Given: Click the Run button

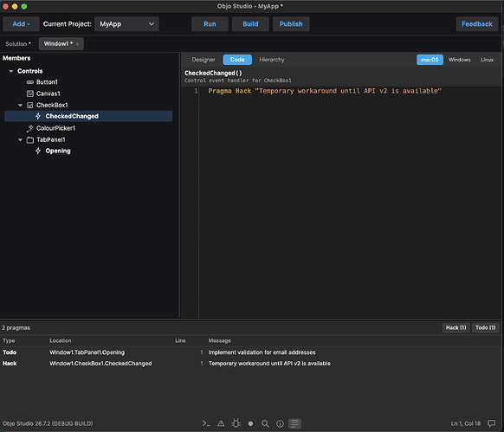Looking at the screenshot, I should pyautogui.click(x=210, y=24).
